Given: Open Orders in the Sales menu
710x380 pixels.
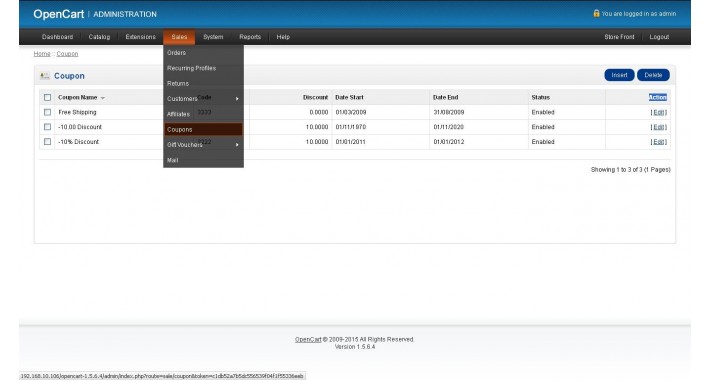Looking at the screenshot, I should (203, 53).
